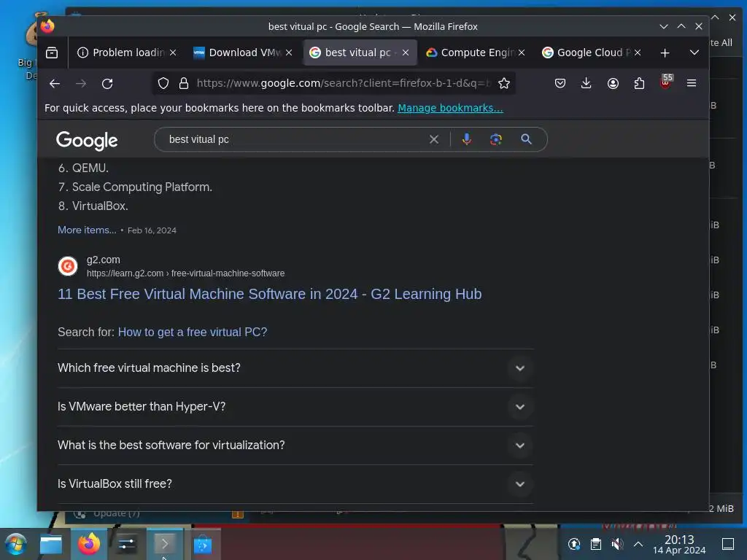Open clipboard tray icon
The height and width of the screenshot is (560, 747).
pyautogui.click(x=595, y=544)
